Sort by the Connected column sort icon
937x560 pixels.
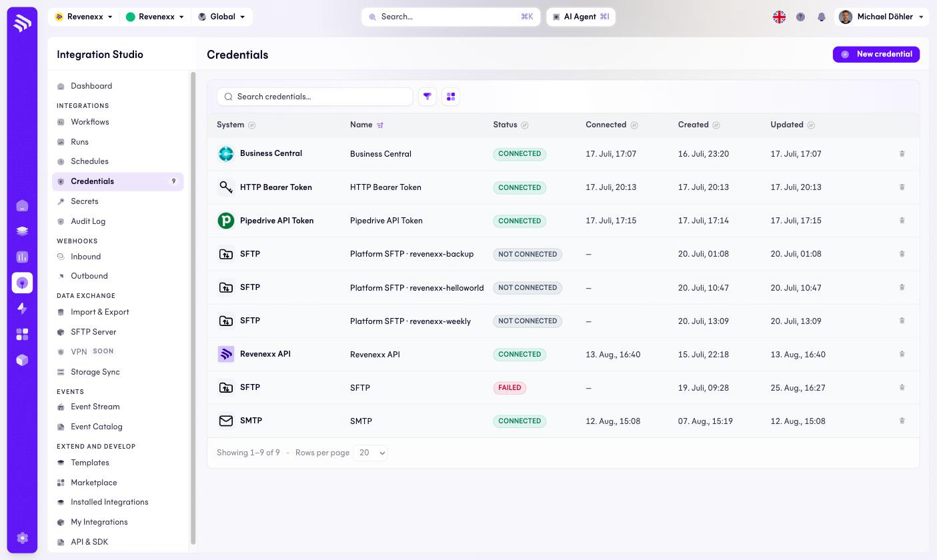[634, 125]
